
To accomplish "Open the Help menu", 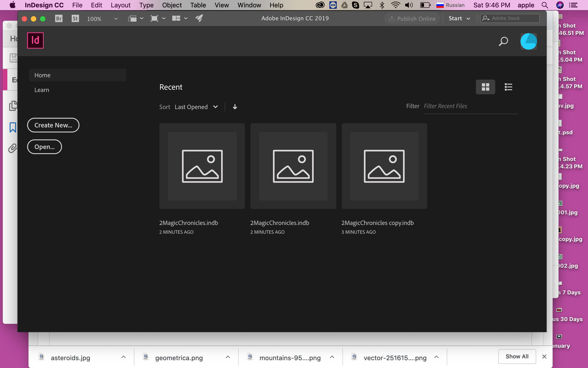I will click(x=276, y=5).
